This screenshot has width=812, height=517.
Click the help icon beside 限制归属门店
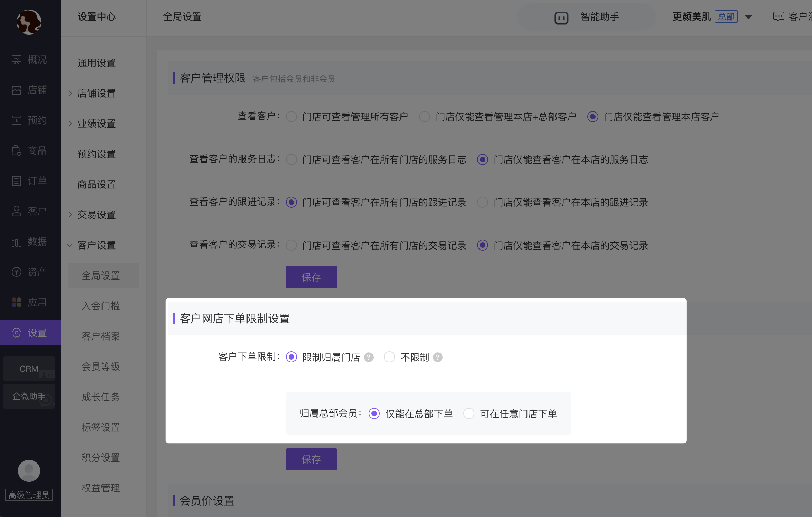coord(369,357)
